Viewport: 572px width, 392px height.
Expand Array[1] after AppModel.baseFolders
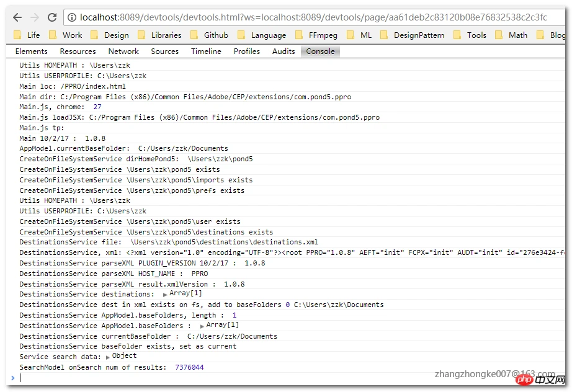click(x=219, y=325)
